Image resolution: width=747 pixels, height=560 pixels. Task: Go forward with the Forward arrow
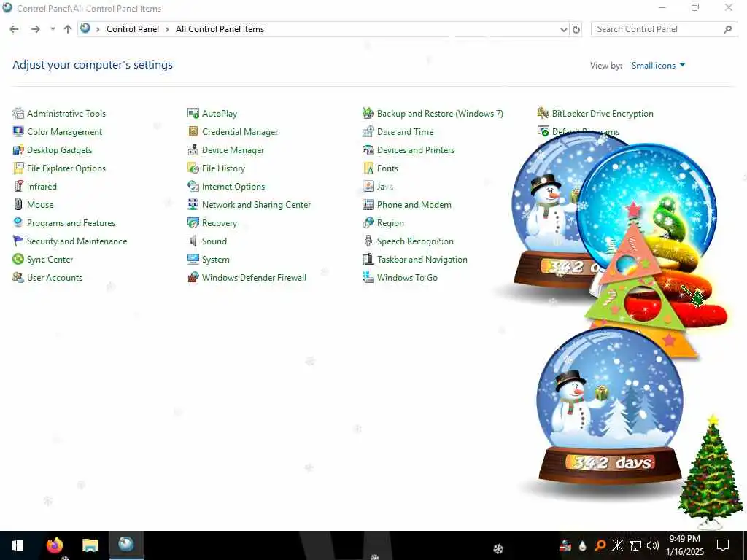tap(35, 29)
